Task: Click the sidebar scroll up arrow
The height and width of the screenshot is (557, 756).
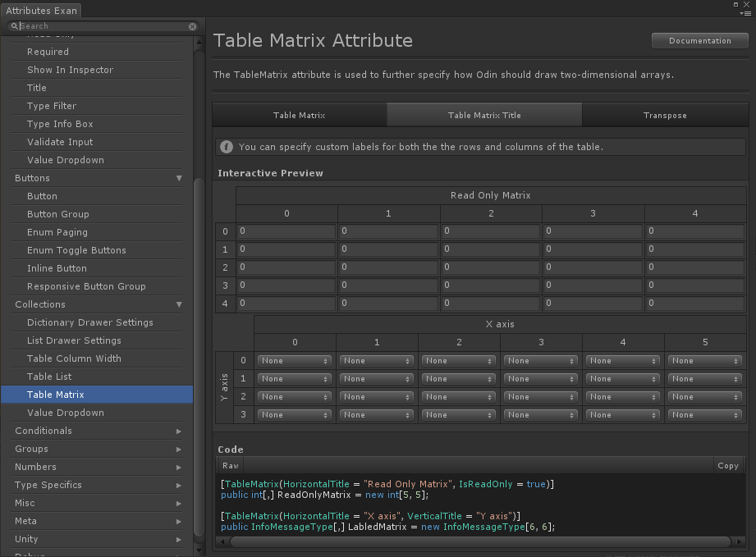Action: tap(199, 43)
